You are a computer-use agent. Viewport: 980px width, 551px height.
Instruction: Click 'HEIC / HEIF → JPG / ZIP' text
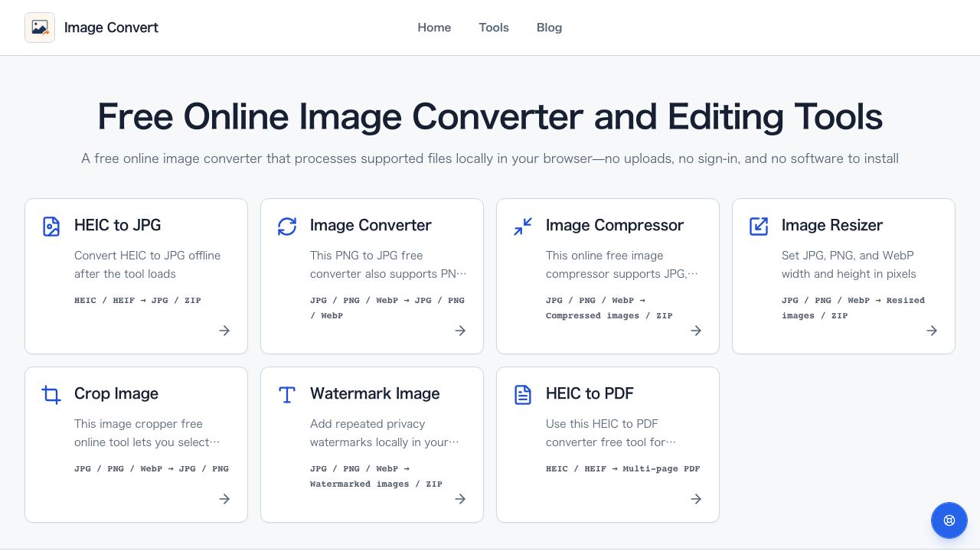tap(138, 300)
